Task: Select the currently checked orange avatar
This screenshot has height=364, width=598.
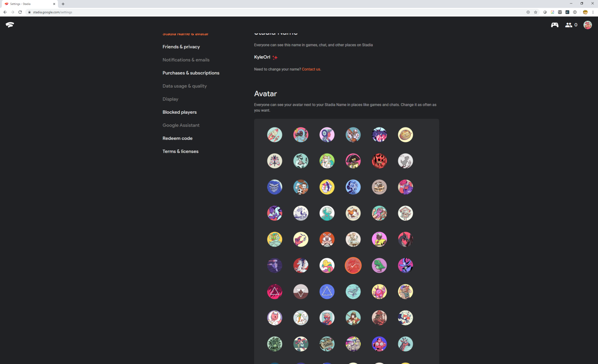Action: tap(353, 266)
